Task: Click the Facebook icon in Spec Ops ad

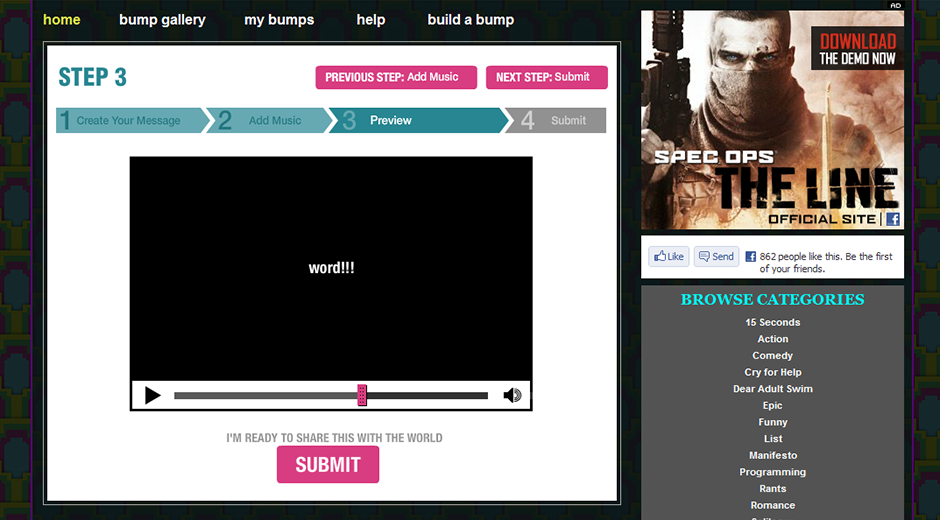Action: 892,219
